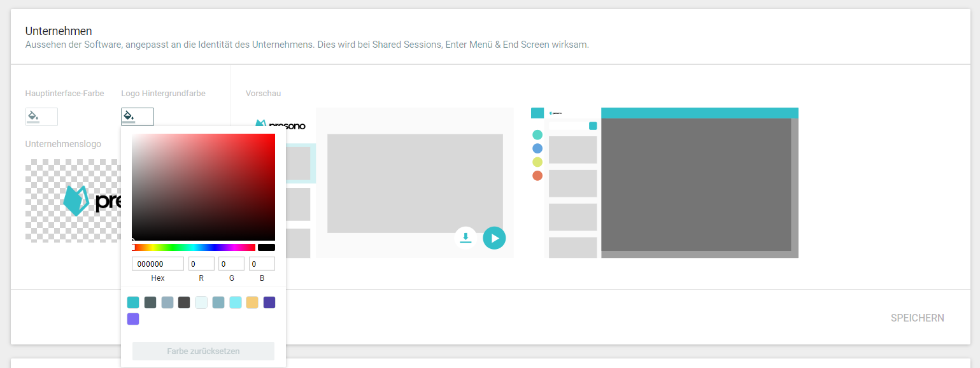Click the blue circle in the second preview
This screenshot has height=368, width=980.
pyautogui.click(x=537, y=148)
